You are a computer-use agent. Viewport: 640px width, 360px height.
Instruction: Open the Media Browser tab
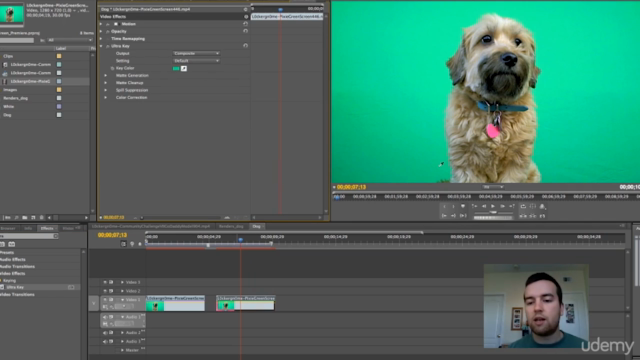point(8,229)
